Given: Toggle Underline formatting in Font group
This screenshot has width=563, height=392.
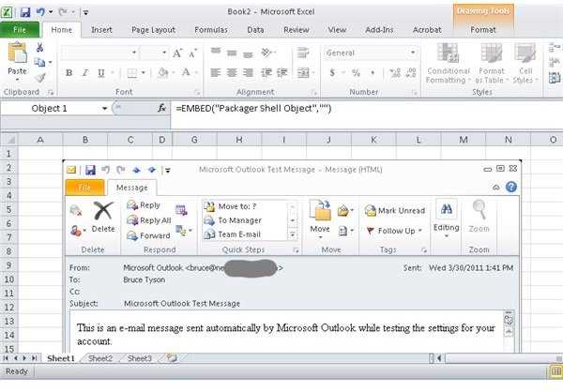Looking at the screenshot, I should pyautogui.click(x=101, y=73).
